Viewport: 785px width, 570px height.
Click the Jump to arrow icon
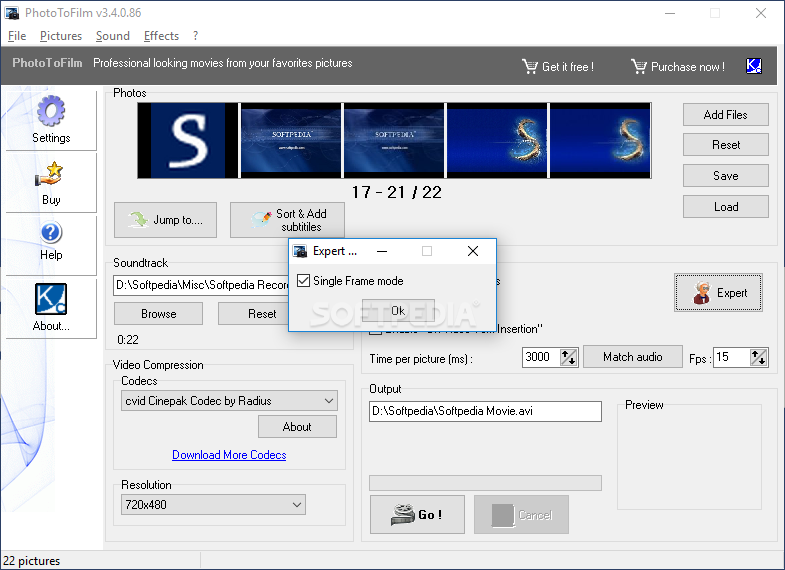pyautogui.click(x=138, y=220)
